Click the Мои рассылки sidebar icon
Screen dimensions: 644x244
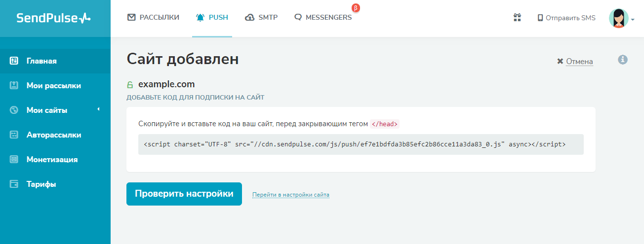point(14,85)
